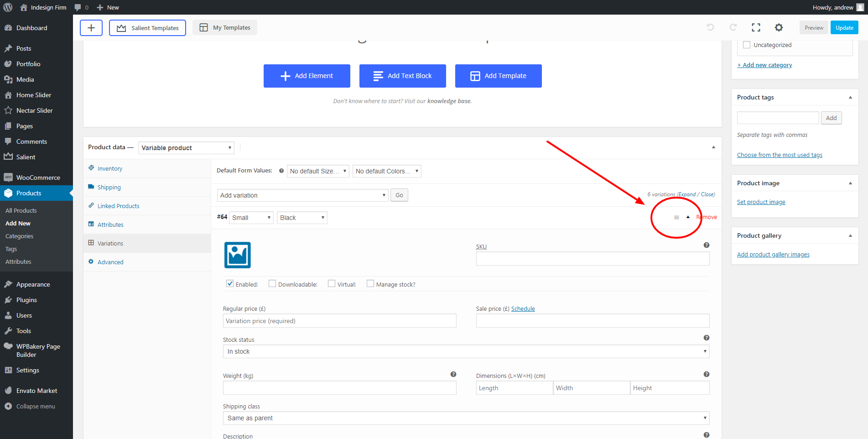Viewport: 868px width, 439px height.
Task: Open the Add variation dropdown
Action: pos(302,195)
